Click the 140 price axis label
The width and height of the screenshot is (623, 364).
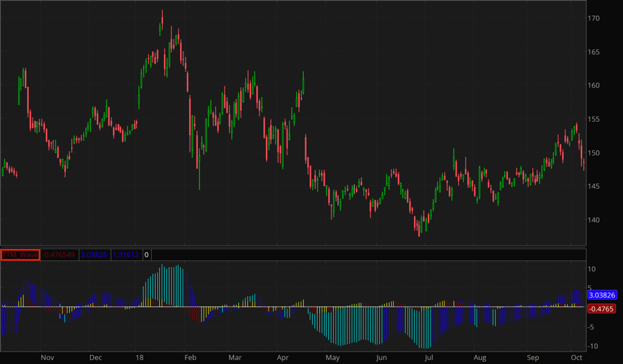(x=595, y=221)
